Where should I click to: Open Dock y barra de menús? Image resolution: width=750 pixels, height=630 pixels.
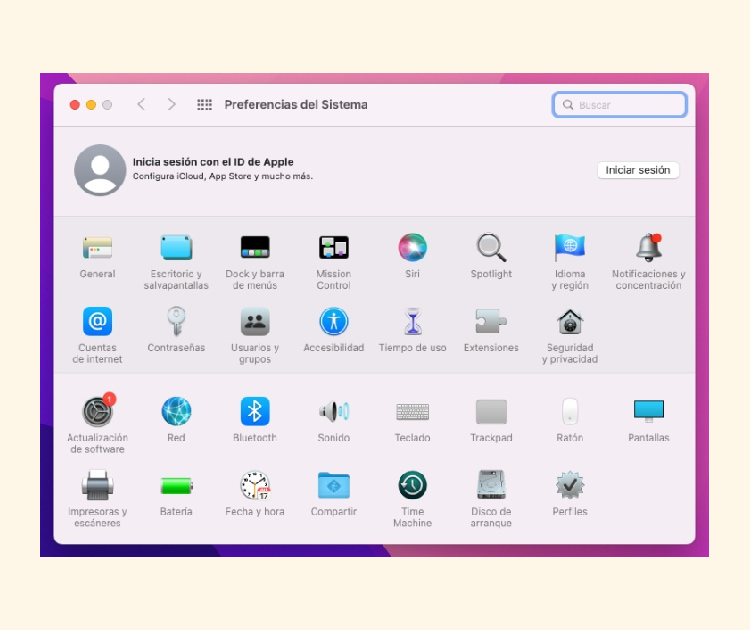[255, 248]
